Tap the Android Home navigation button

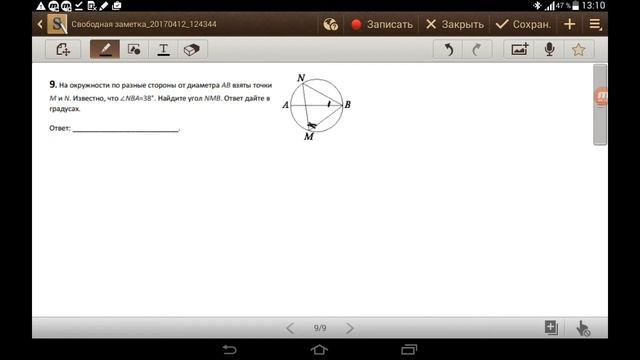319,350
